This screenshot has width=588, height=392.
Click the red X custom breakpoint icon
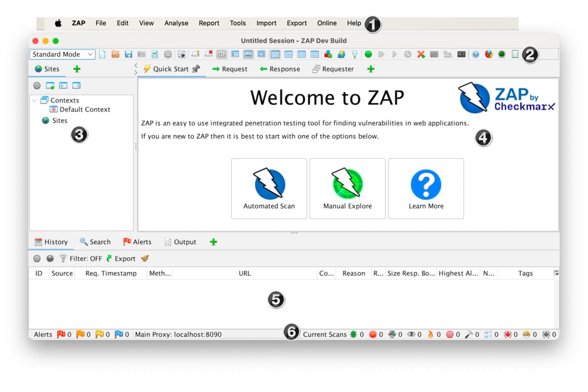421,54
